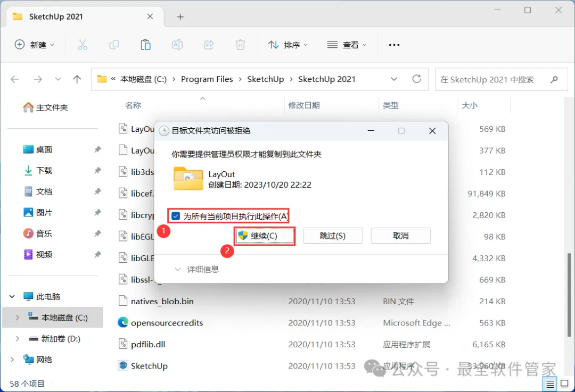Switch to details view icon in status bar
575x392 pixels.
tap(550, 384)
